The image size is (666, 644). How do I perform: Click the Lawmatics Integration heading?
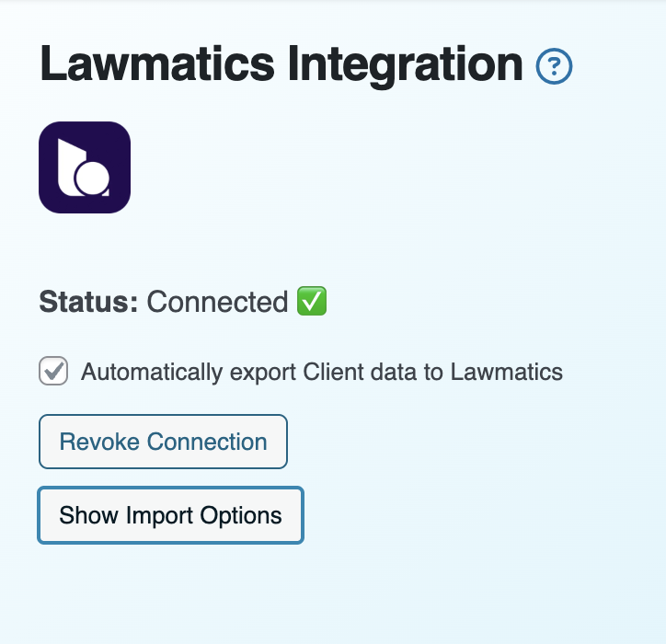281,64
